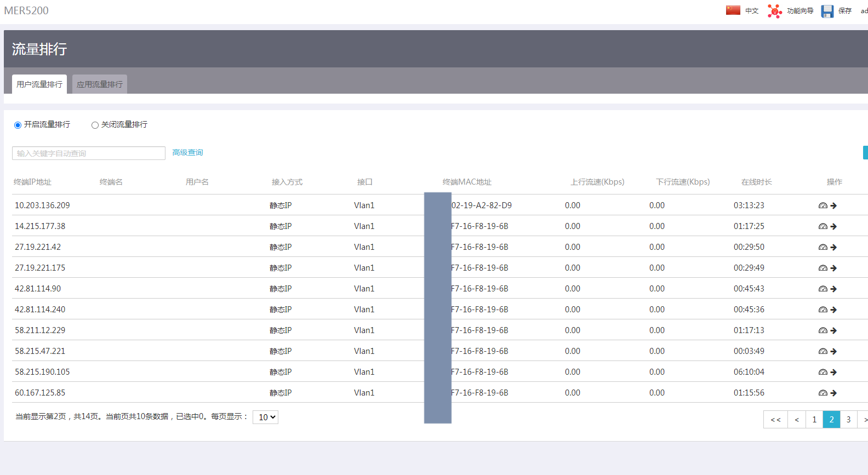Click the MAC address ending 02-19-A2-82-D9
The image size is (868, 475).
[x=482, y=205]
